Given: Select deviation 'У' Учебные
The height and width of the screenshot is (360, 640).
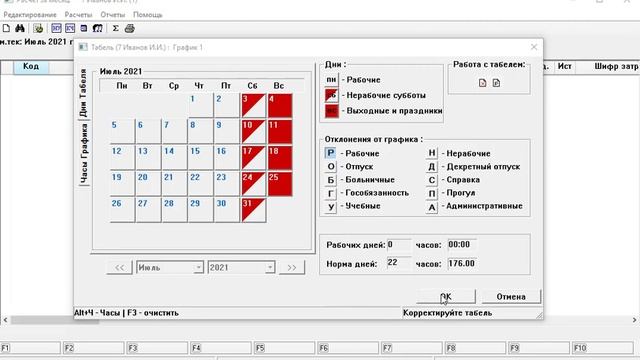Looking at the screenshot, I should (330, 206).
